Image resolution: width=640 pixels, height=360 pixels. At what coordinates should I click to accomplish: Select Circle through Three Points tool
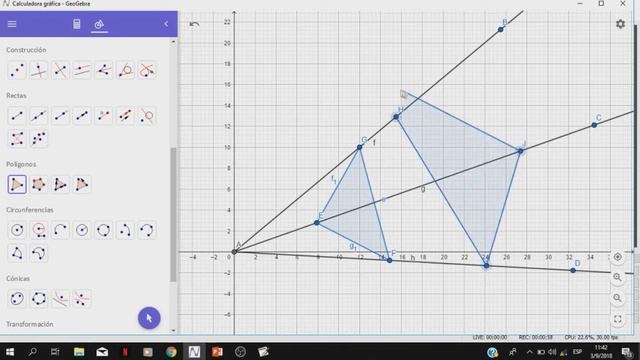pos(104,230)
